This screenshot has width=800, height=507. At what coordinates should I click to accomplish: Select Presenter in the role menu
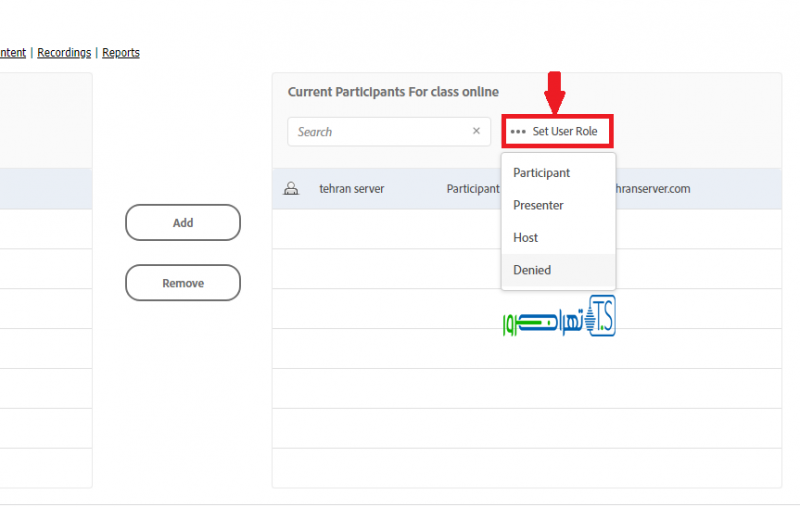539,205
